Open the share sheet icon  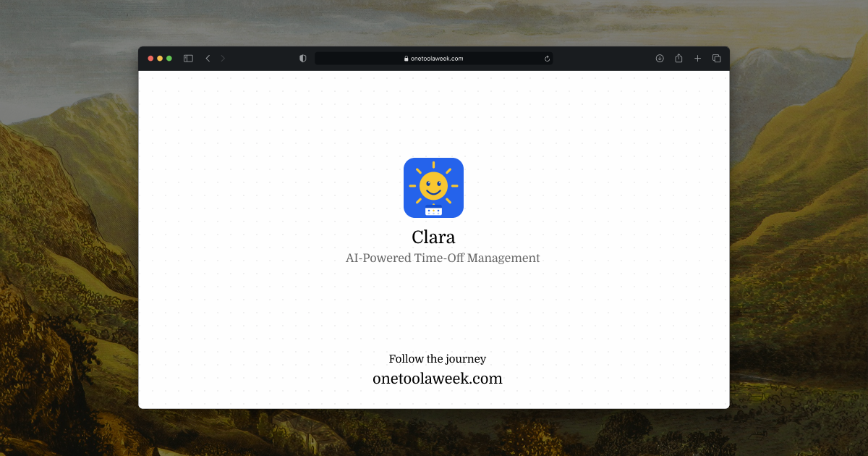coord(678,59)
